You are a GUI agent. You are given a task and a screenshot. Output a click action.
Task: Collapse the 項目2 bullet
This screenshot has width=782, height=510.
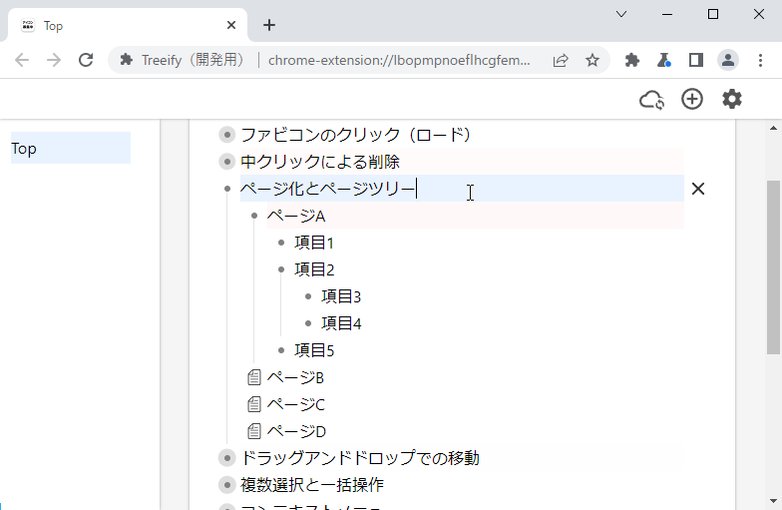click(x=281, y=269)
